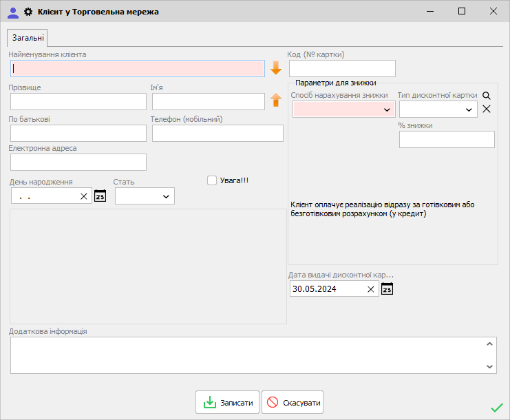Click the orange up arrow beside first name
Viewport: 510px width, 420px height.
click(x=276, y=101)
